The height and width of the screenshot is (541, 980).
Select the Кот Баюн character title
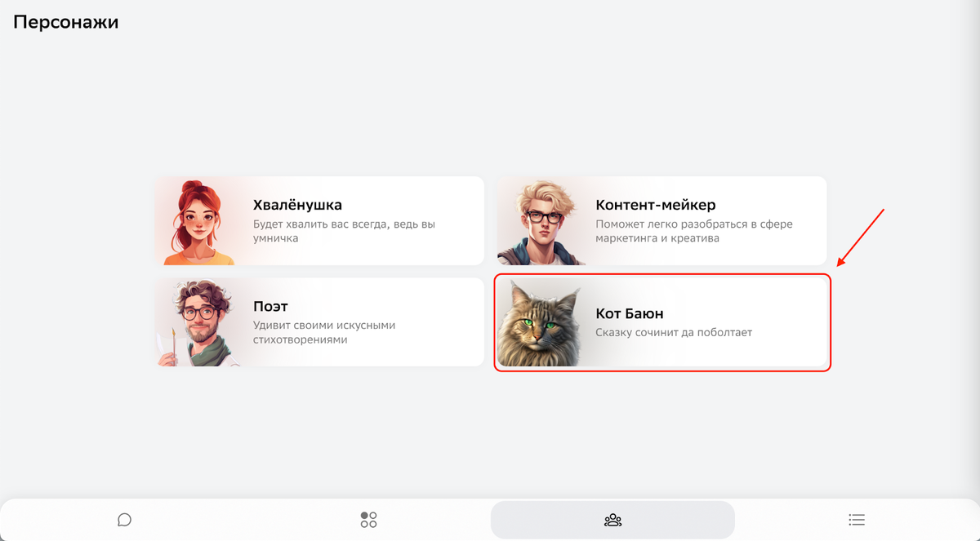click(x=630, y=313)
